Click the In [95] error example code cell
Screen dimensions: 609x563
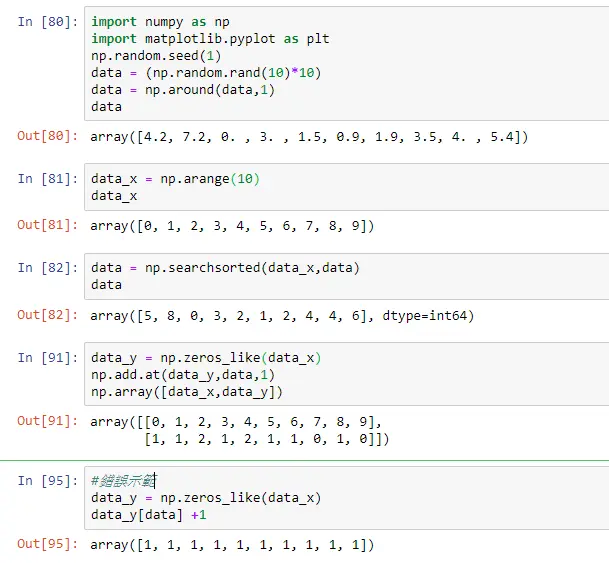coord(346,498)
